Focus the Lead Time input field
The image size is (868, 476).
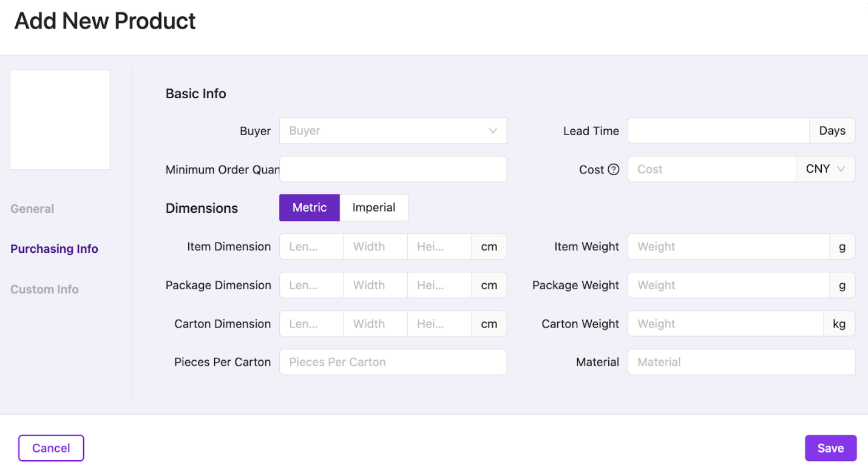[719, 130]
